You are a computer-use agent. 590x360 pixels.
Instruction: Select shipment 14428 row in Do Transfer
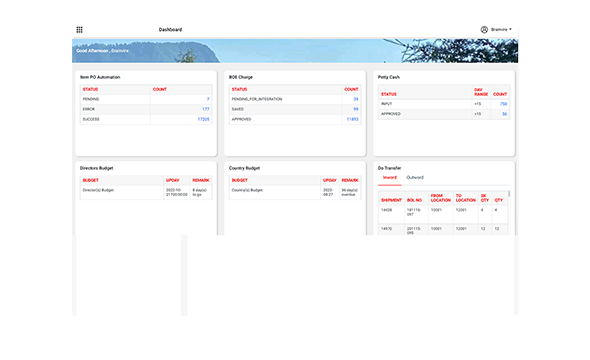point(443,213)
